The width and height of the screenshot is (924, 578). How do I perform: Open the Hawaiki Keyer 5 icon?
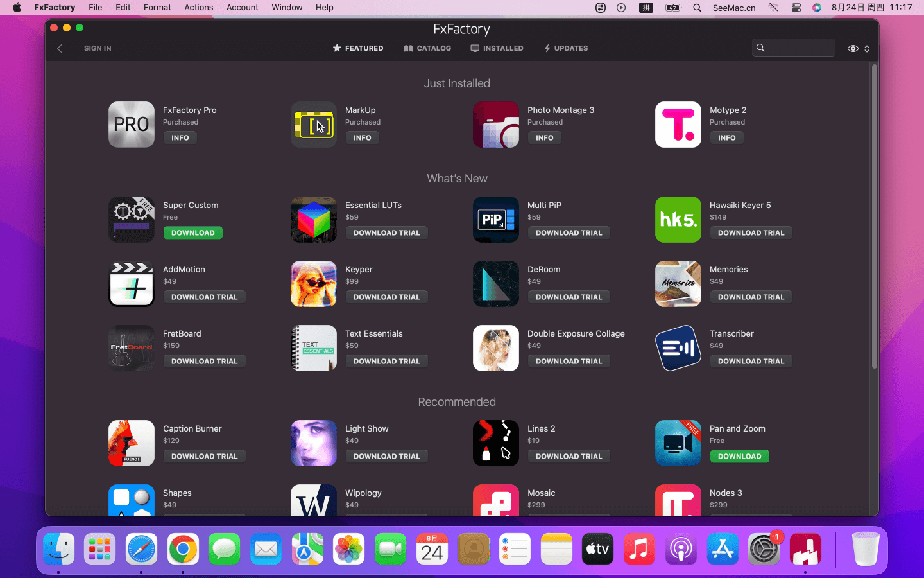pyautogui.click(x=678, y=220)
